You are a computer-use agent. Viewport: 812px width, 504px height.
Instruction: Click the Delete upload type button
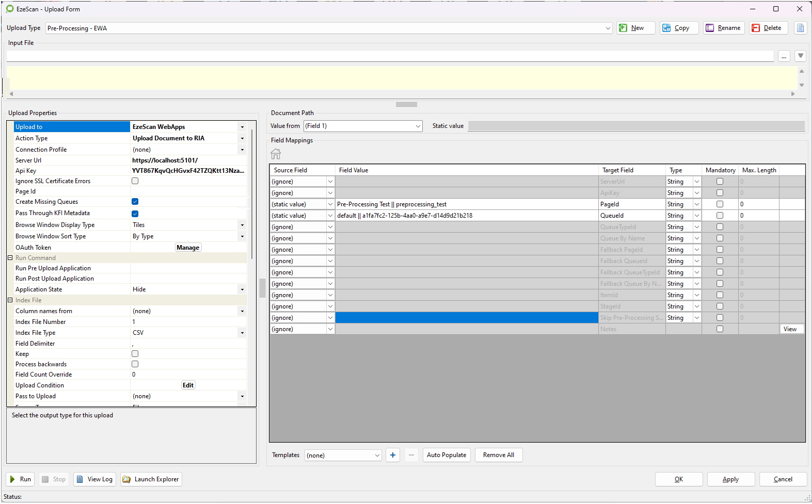pos(768,28)
